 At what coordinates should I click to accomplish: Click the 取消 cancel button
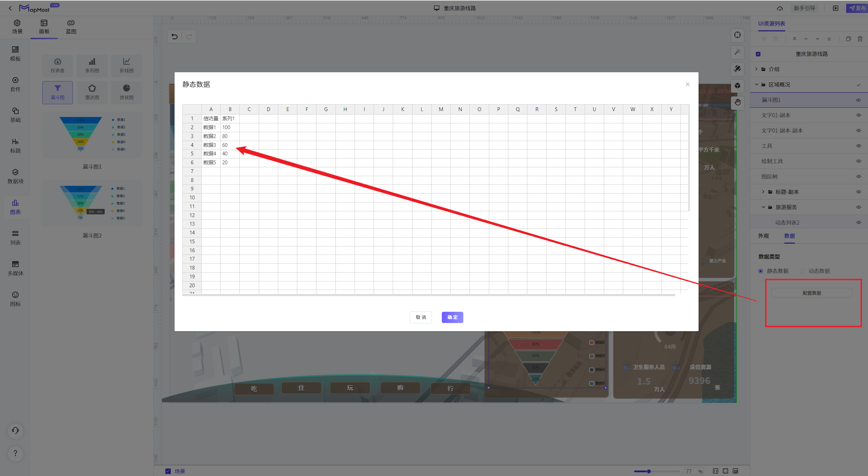421,317
